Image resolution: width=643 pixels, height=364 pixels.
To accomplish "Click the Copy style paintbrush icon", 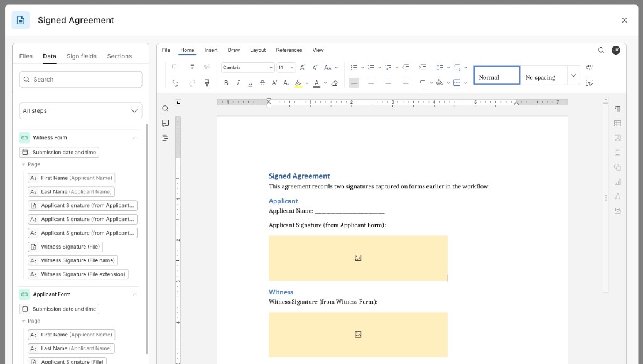I will [207, 83].
